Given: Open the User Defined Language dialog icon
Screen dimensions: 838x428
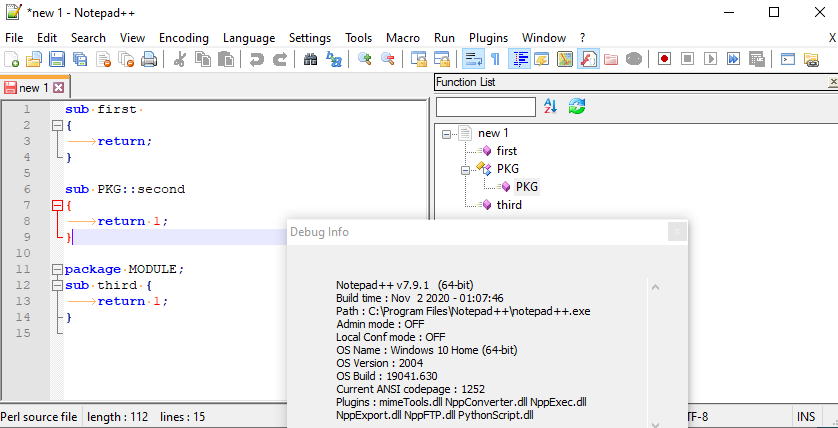Looking at the screenshot, I should (541, 59).
